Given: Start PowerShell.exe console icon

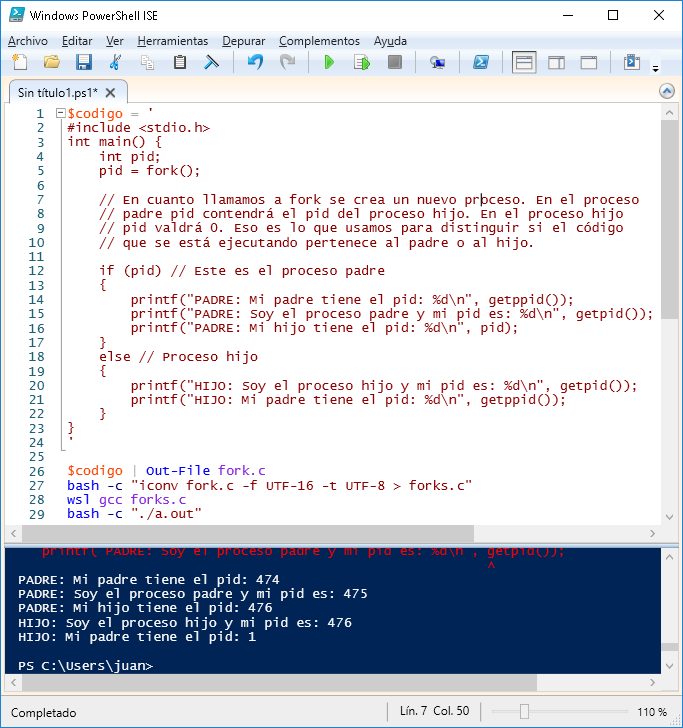Looking at the screenshot, I should tap(481, 62).
